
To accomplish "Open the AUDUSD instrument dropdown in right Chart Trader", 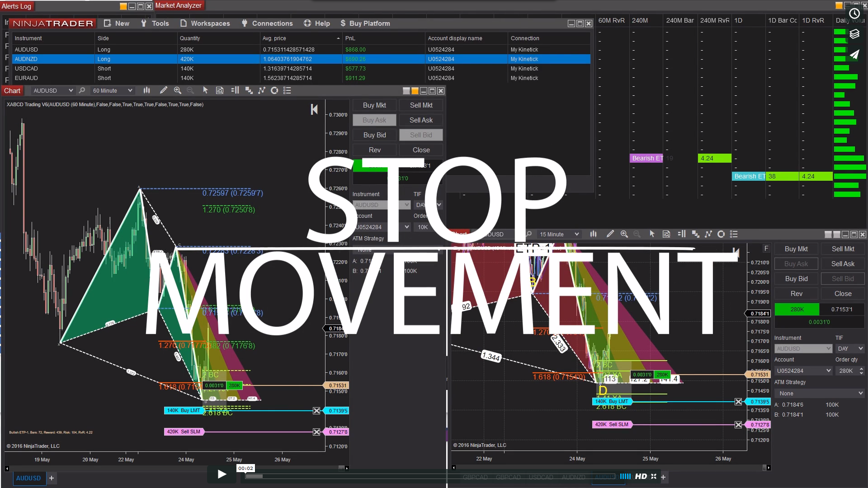I will tap(803, 348).
